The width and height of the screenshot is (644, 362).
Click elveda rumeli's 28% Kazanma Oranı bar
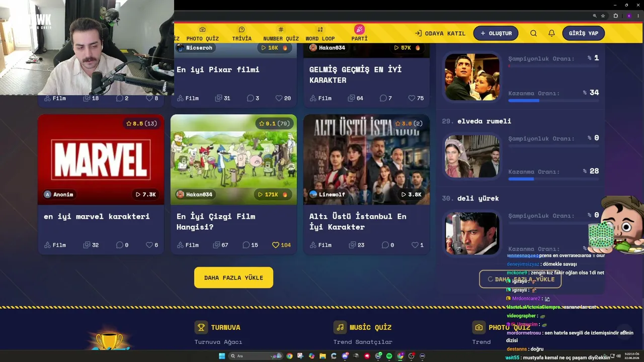click(553, 179)
